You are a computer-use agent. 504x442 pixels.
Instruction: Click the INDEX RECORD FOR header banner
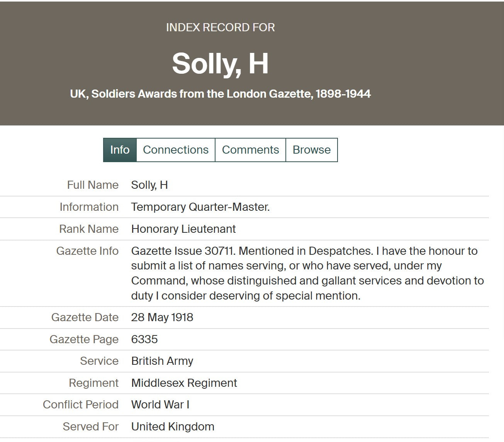click(220, 27)
